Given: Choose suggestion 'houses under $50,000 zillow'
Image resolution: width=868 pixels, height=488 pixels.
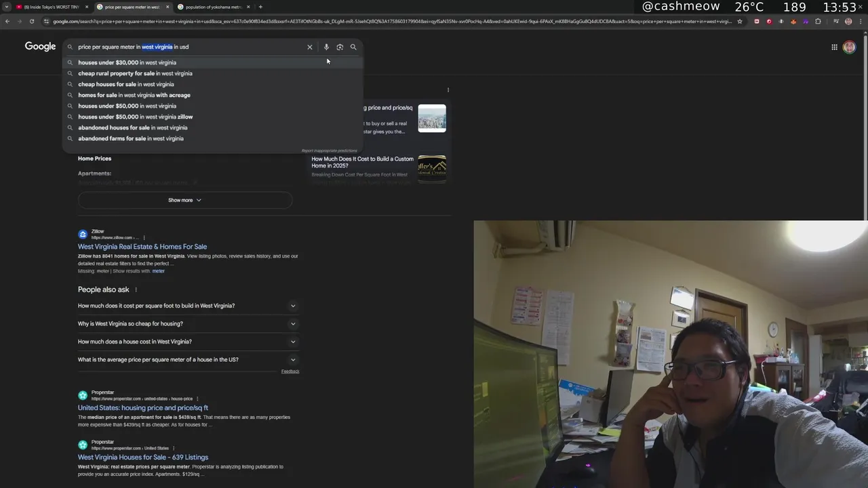Looking at the screenshot, I should pyautogui.click(x=213, y=117).
